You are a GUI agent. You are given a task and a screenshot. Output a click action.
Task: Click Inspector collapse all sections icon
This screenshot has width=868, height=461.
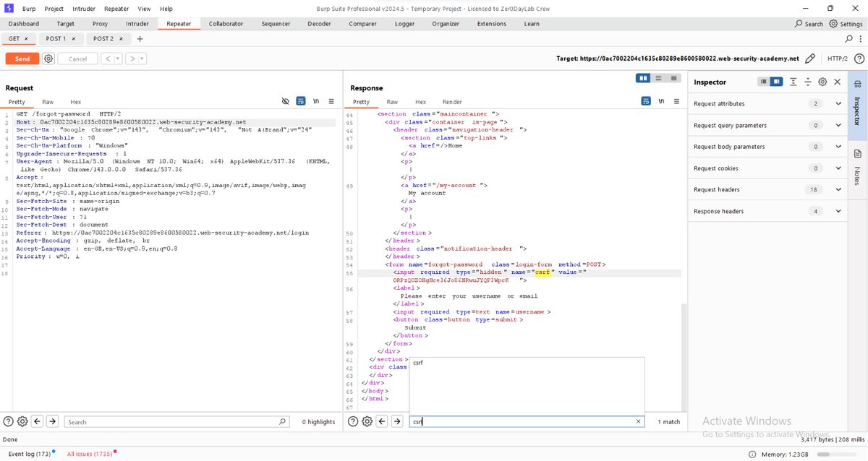[808, 82]
